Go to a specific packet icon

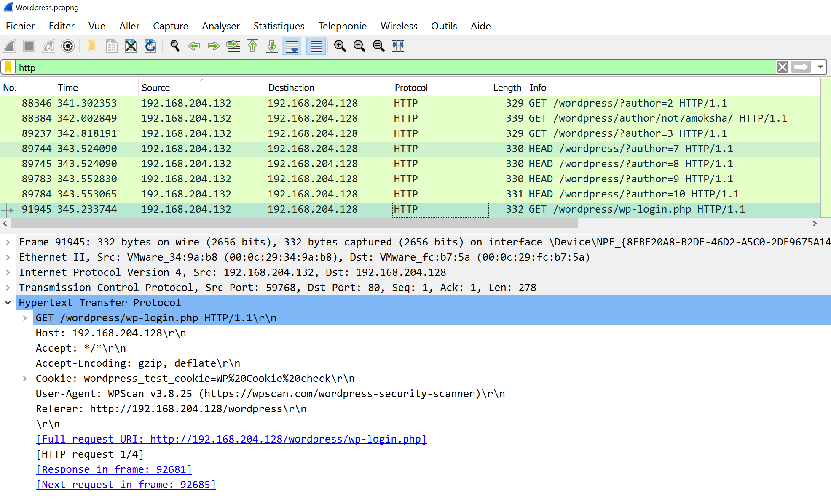(233, 46)
